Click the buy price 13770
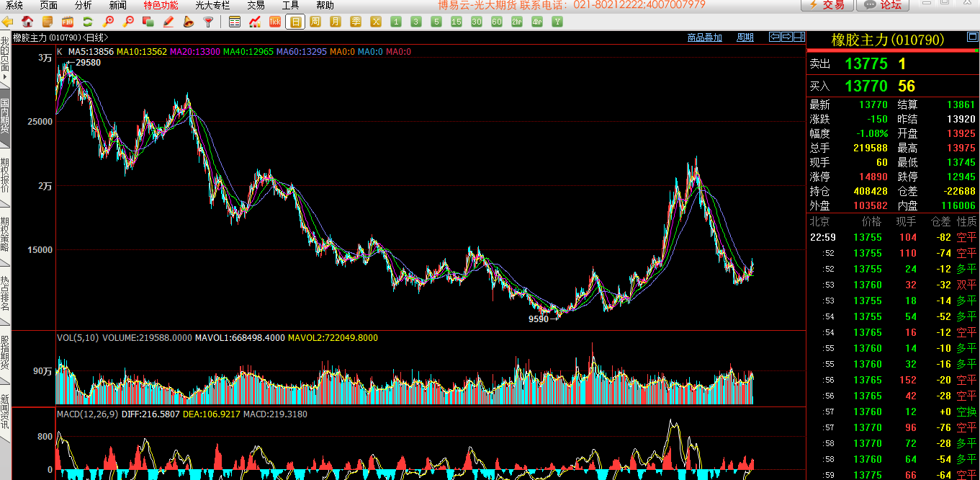 point(866,86)
